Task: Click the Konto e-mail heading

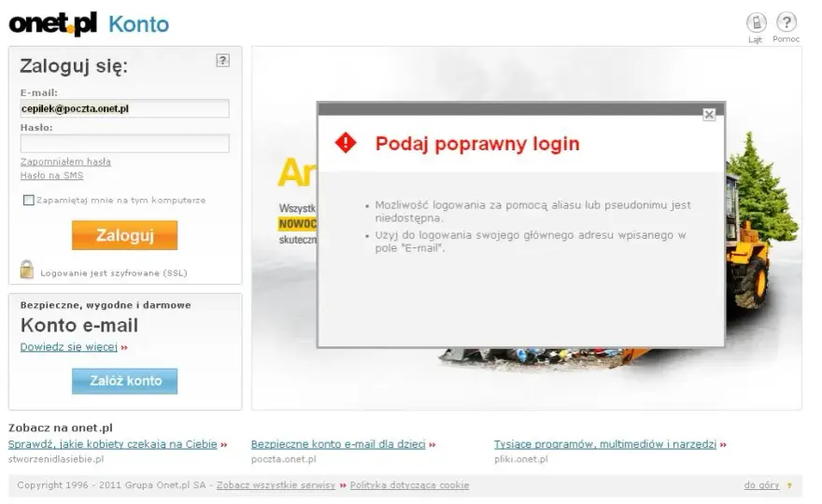Action: pyautogui.click(x=79, y=326)
